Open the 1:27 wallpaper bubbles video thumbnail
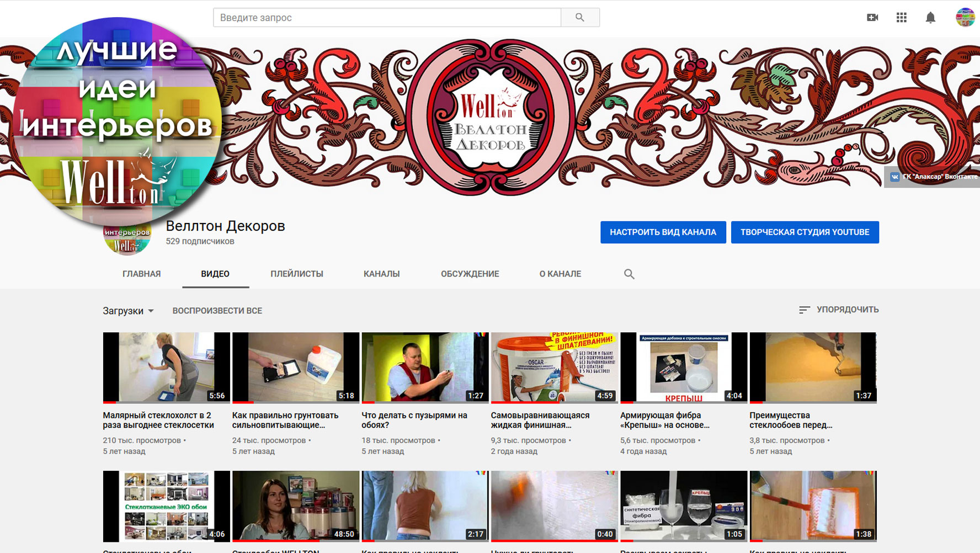This screenshot has height=553, width=980. [x=425, y=368]
